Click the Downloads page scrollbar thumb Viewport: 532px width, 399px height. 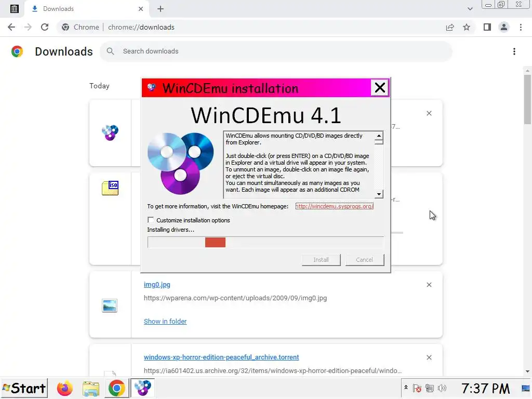click(527, 99)
